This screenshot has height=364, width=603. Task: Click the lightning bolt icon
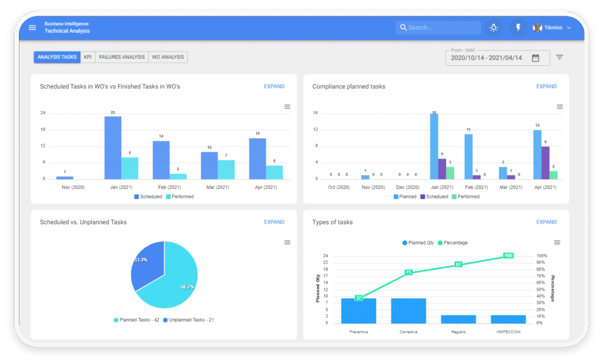[x=518, y=28]
